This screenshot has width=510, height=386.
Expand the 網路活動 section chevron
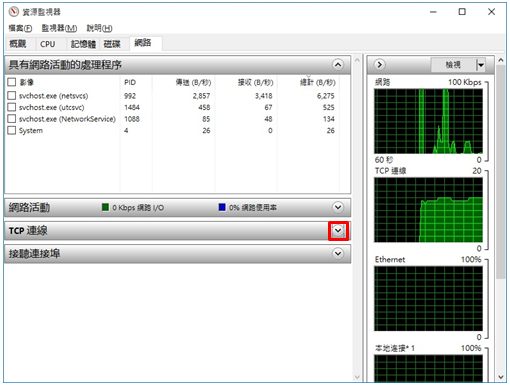tap(338, 207)
